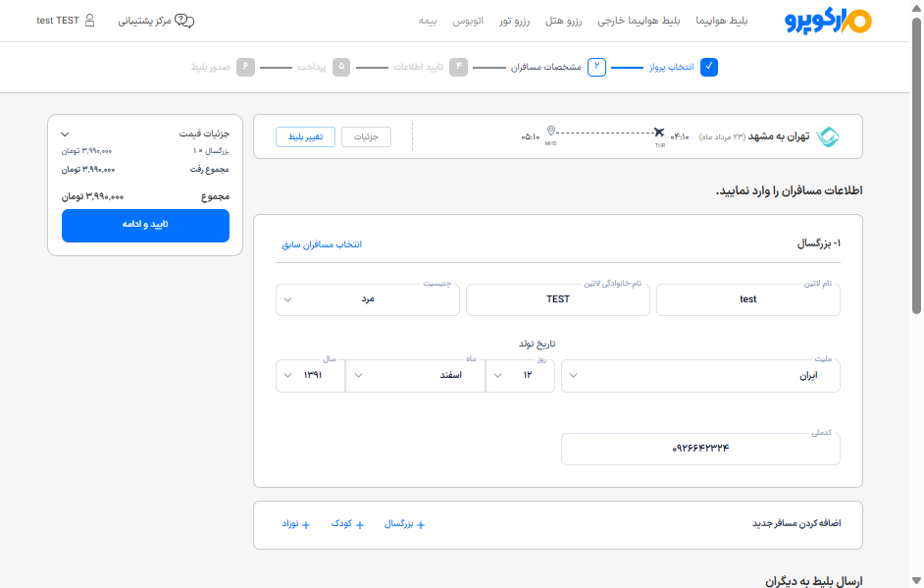This screenshot has height=588, width=924.
Task: Click the page vertical scrollbar thumb
Action: click(x=916, y=165)
